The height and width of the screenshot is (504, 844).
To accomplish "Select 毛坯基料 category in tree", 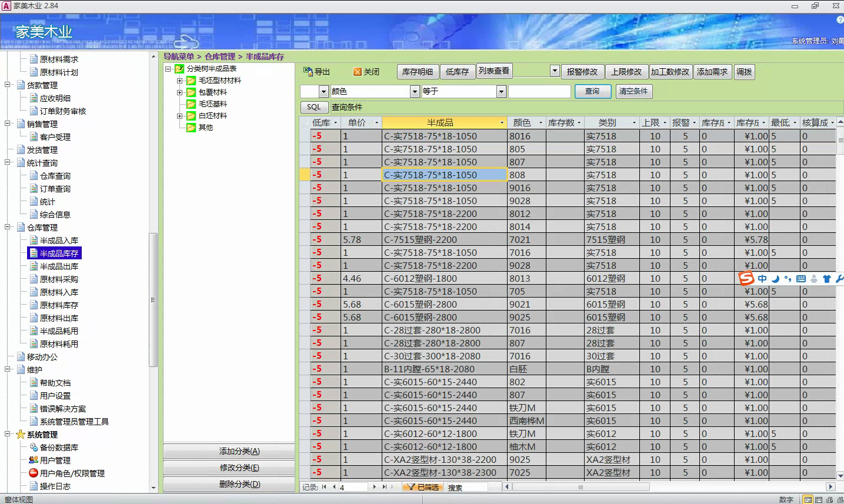I will 213,104.
